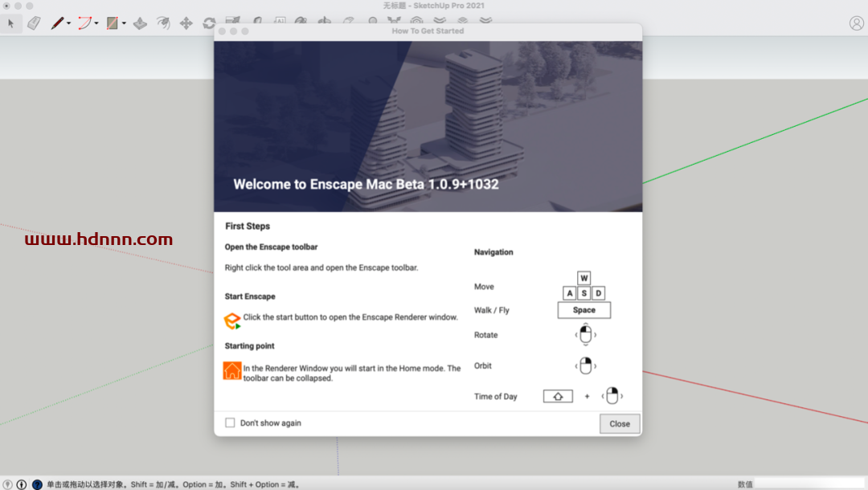Click the A key graphic
The height and width of the screenshot is (490, 868).
(570, 293)
